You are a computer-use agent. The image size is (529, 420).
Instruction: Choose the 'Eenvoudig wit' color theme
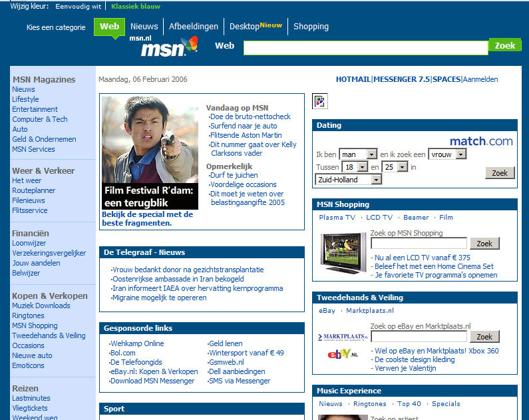click(x=79, y=6)
